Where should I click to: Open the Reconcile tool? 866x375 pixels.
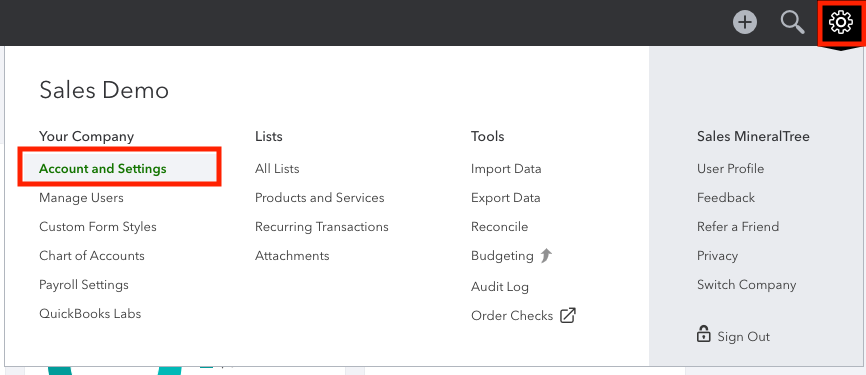(499, 227)
